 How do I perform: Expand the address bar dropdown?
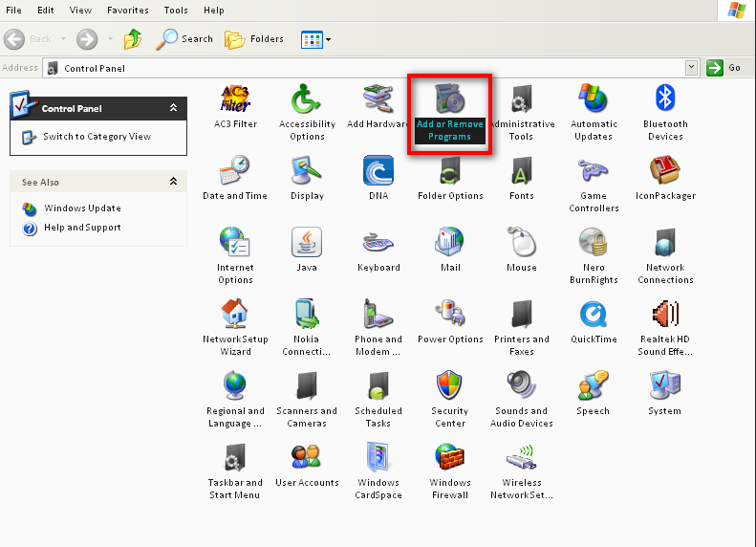tap(691, 68)
